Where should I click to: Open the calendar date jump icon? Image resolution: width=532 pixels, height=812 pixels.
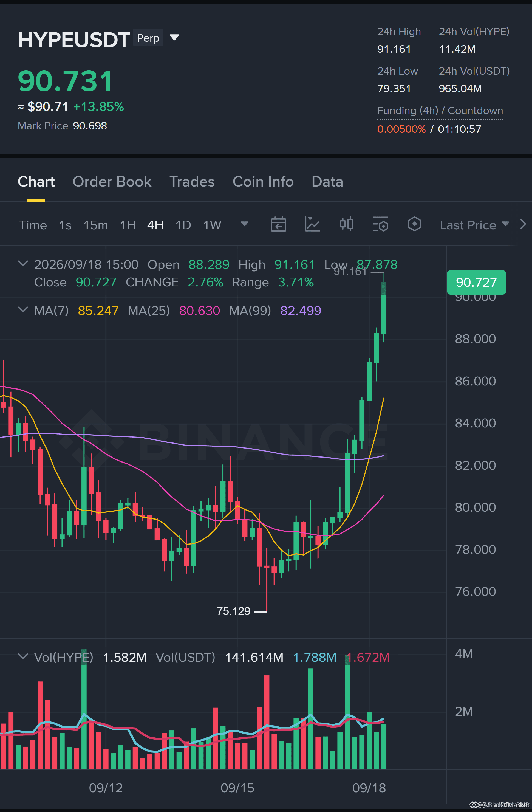click(x=278, y=224)
